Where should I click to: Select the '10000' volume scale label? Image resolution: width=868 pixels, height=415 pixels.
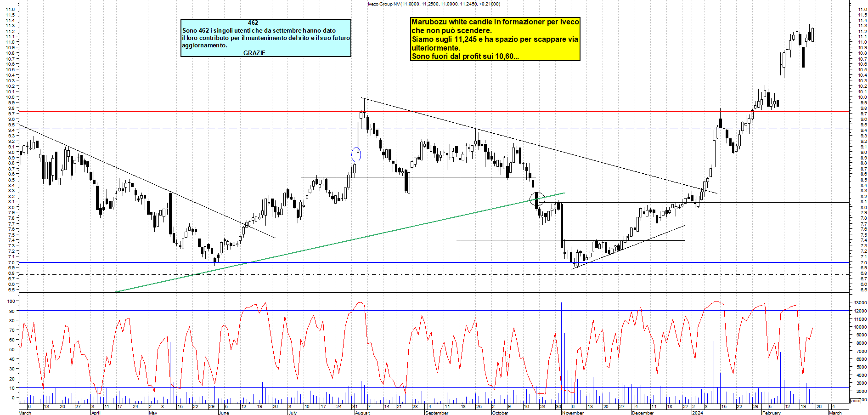coord(860,327)
